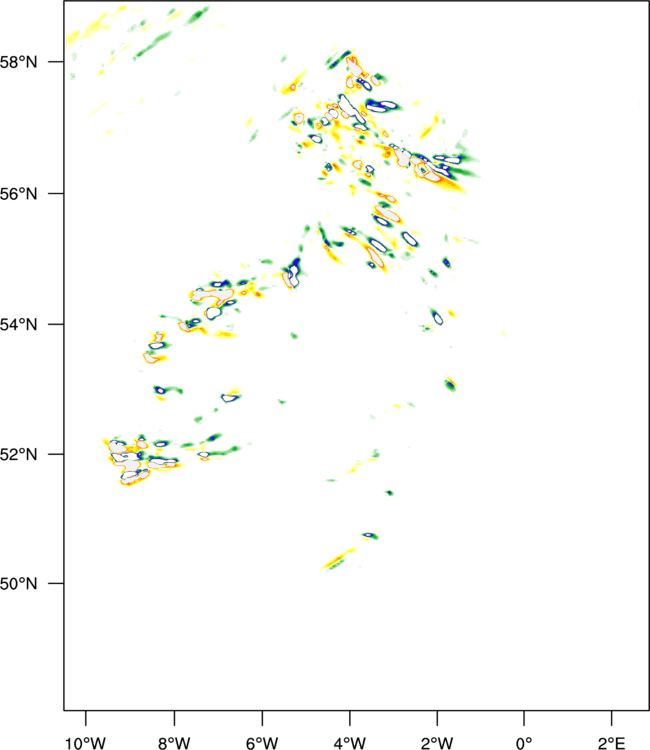Click the 10°W longitude label

tap(86, 743)
